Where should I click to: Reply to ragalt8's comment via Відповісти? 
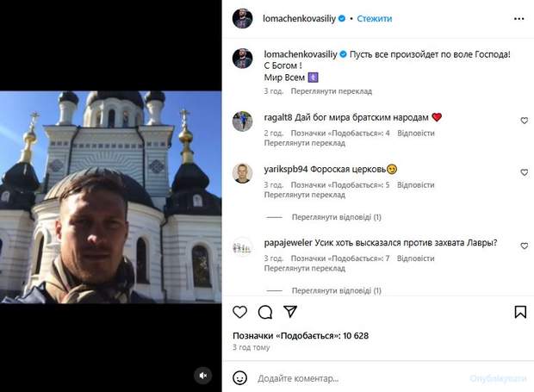[x=416, y=134]
